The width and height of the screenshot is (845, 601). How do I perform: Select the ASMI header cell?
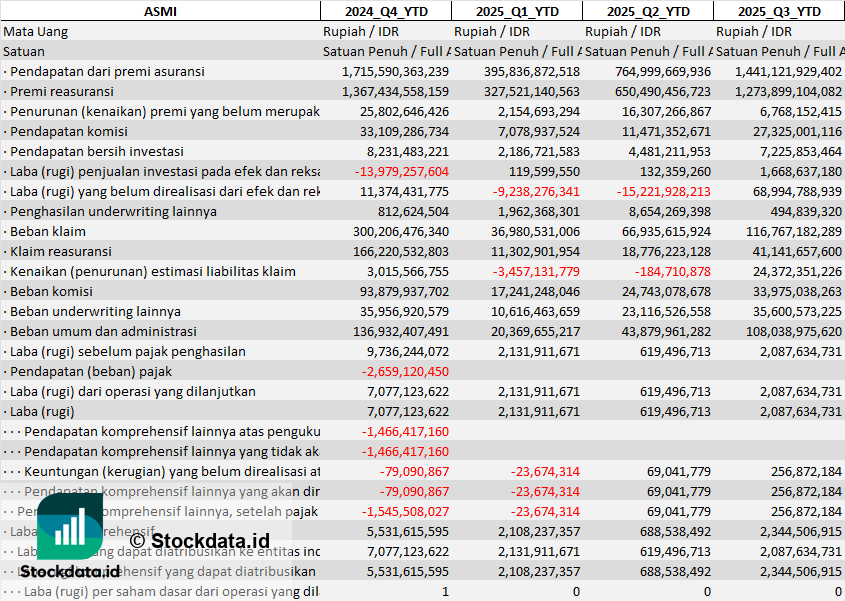[160, 11]
